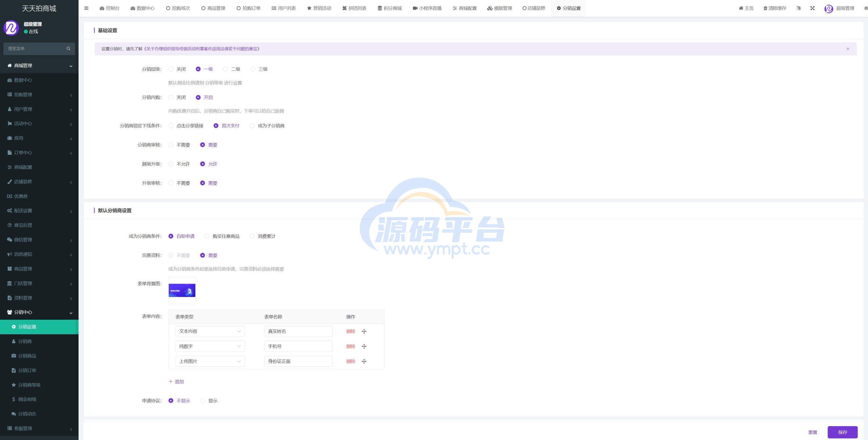Collapse the 商城管理 sidebar group
868x440 pixels.
click(x=39, y=65)
